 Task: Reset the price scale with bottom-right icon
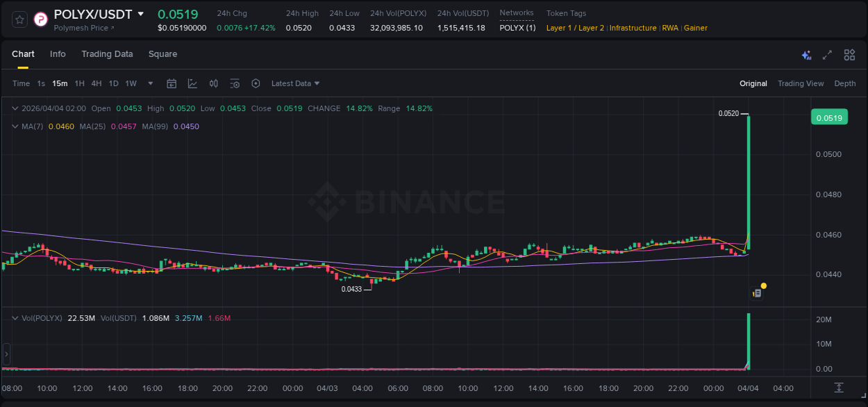[x=839, y=387]
